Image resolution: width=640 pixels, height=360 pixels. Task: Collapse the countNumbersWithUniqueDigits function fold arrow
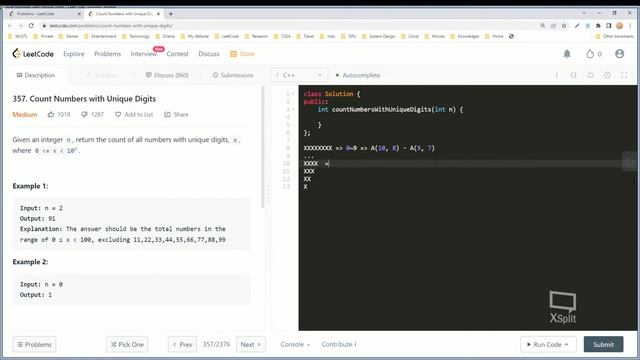coord(293,109)
